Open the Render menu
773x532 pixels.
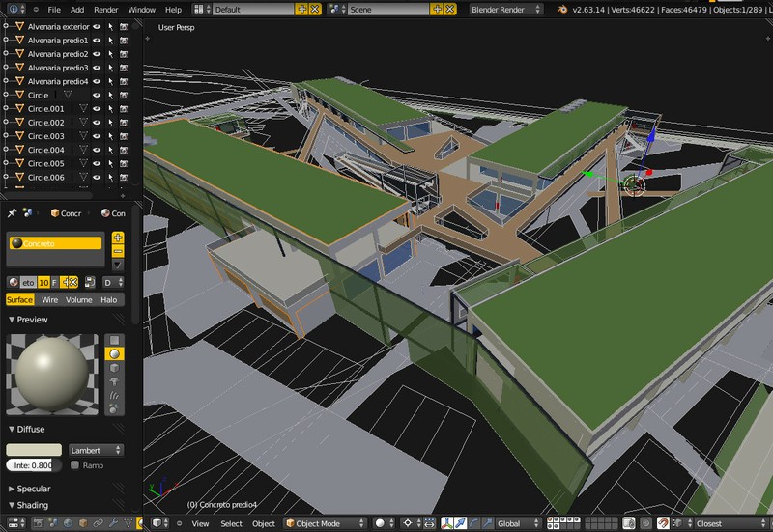point(106,9)
